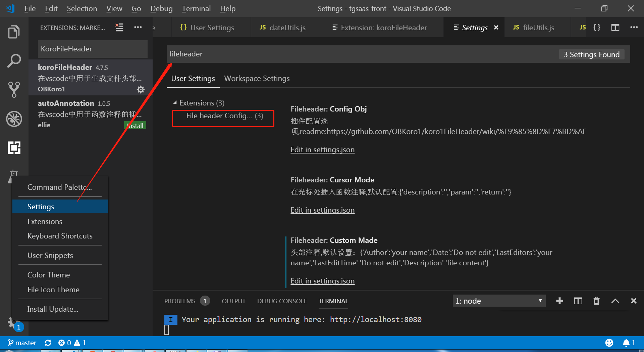Open the DEBUG CONSOLE tab
Viewport: 644px width, 352px height.
pyautogui.click(x=282, y=301)
